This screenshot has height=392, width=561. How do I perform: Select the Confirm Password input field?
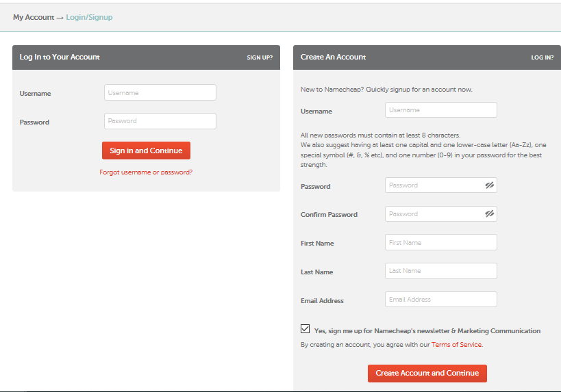click(x=441, y=213)
